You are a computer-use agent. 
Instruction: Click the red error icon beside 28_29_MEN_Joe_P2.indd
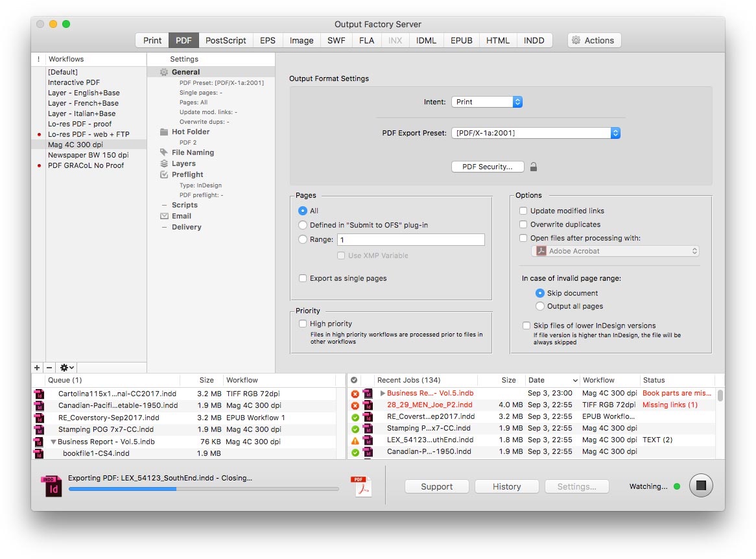pyautogui.click(x=356, y=404)
